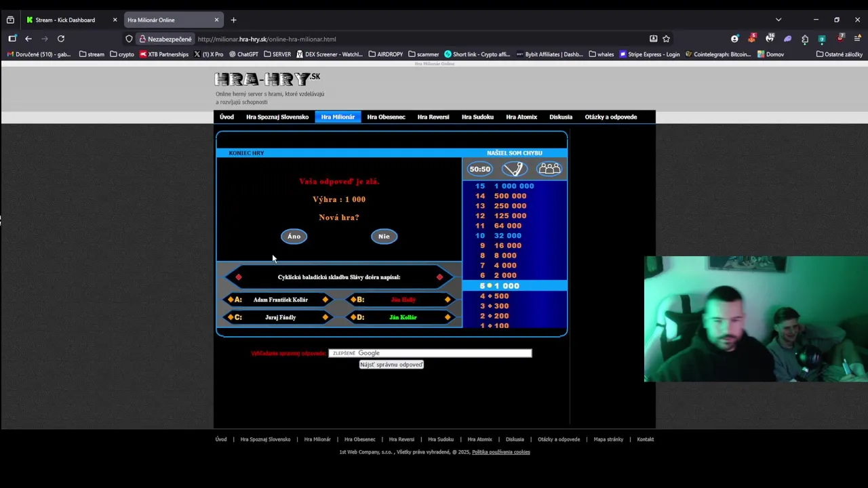Open the Stripe Express bookmark
868x488 pixels.
point(650,54)
